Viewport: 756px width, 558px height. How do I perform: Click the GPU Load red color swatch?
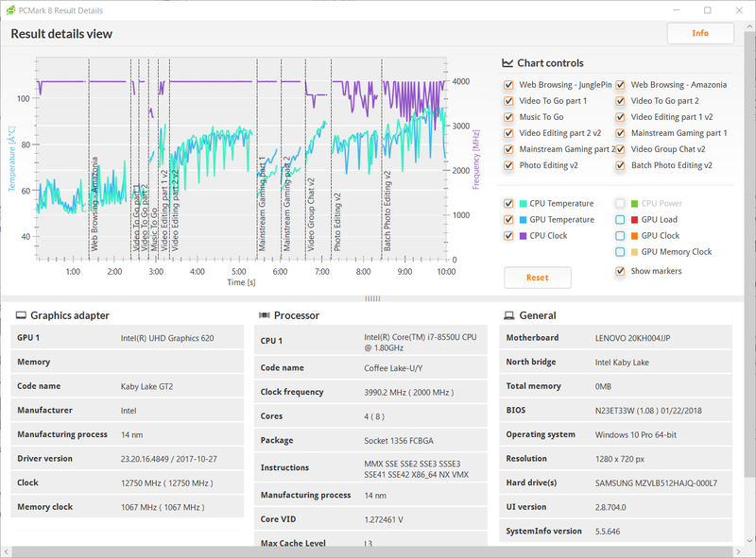click(x=634, y=220)
